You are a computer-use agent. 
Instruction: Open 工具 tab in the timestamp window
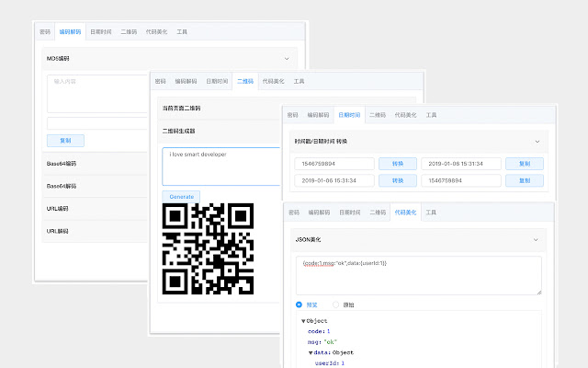coord(431,115)
